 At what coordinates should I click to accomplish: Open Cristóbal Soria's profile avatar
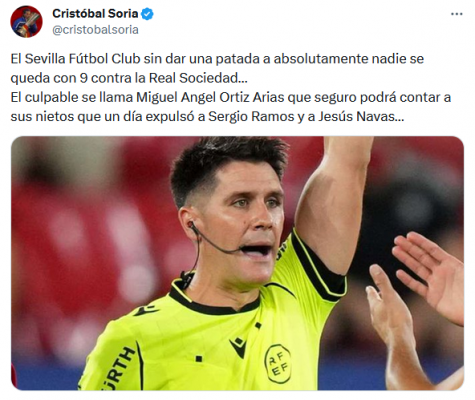(x=26, y=22)
